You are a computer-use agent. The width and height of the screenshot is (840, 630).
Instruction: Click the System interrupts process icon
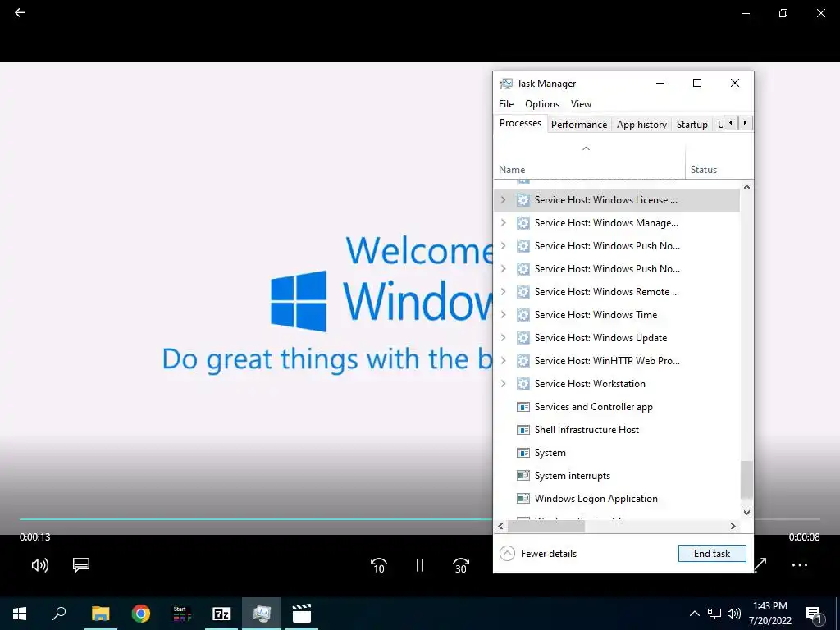click(x=523, y=476)
